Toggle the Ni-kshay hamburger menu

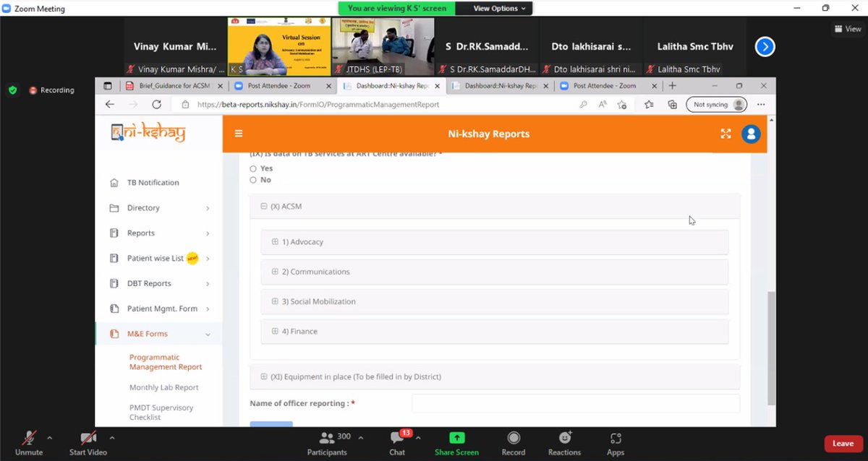click(x=239, y=134)
